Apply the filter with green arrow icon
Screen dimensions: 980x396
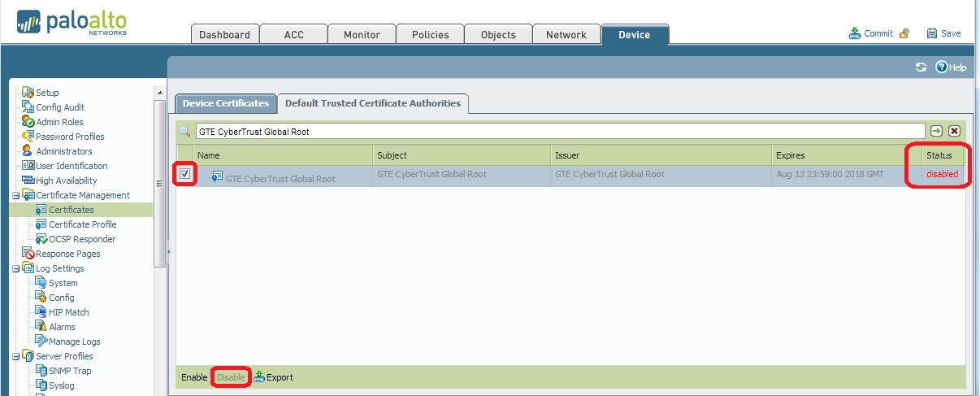point(937,131)
